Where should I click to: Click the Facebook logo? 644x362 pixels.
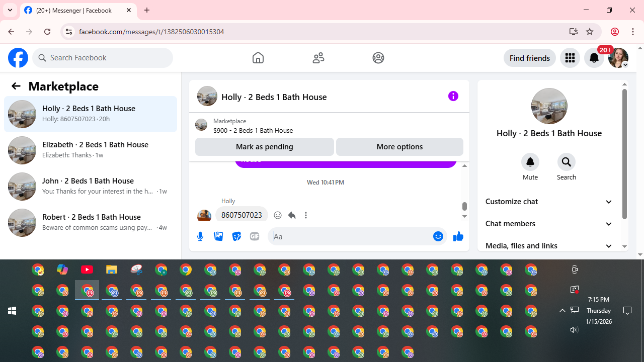click(x=18, y=58)
